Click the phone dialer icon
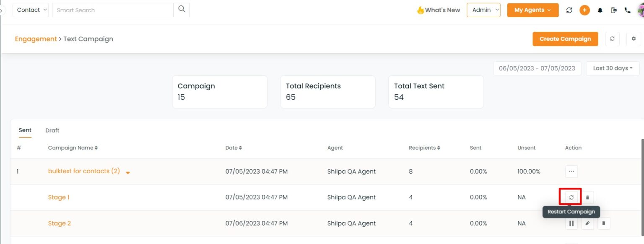Viewport: 644px width, 244px height. point(628,10)
